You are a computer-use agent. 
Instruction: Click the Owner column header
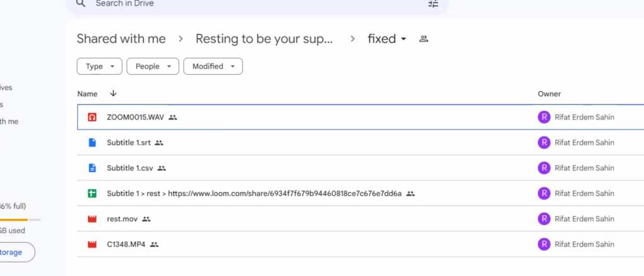(x=549, y=94)
